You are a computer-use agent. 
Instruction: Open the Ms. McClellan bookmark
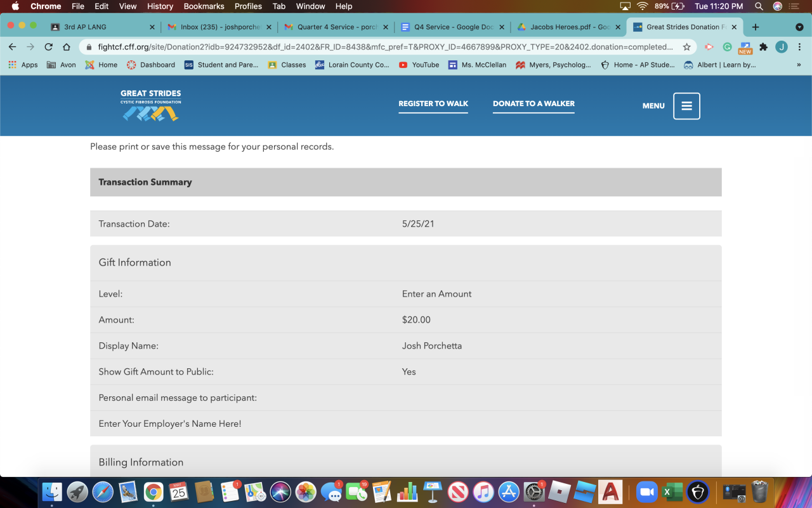[x=477, y=65]
